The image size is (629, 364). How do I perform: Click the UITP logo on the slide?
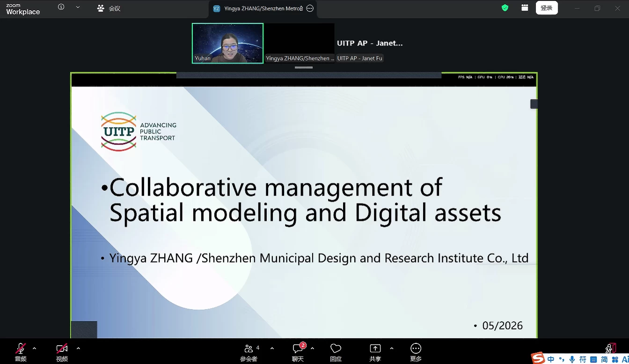119,131
